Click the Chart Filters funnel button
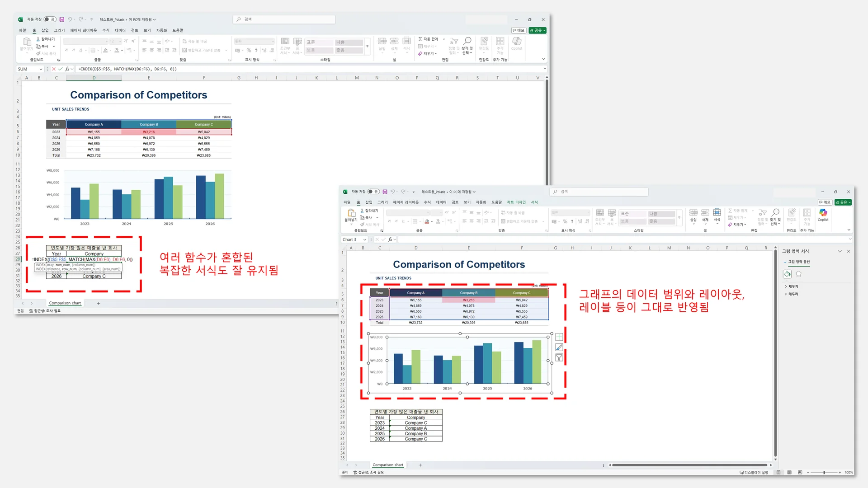 click(x=559, y=357)
